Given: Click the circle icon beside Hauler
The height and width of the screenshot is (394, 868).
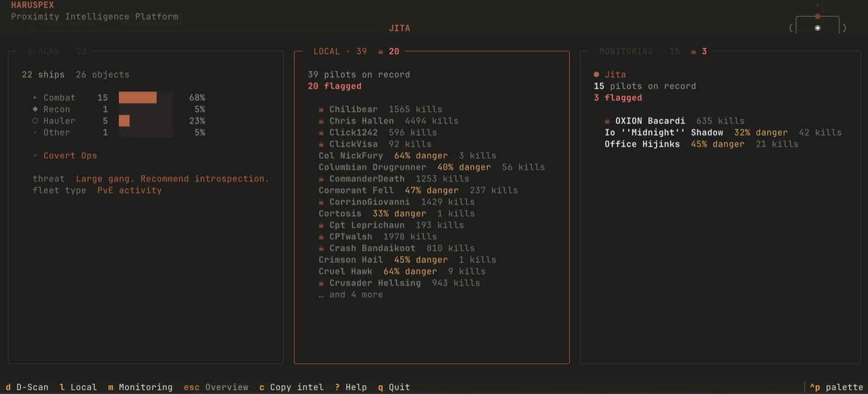Looking at the screenshot, I should [x=35, y=121].
